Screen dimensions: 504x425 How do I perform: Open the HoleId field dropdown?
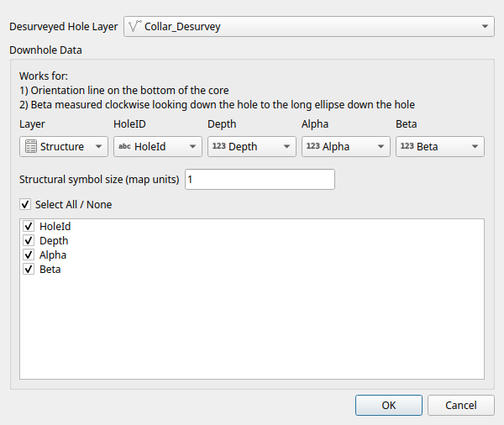pos(158,147)
